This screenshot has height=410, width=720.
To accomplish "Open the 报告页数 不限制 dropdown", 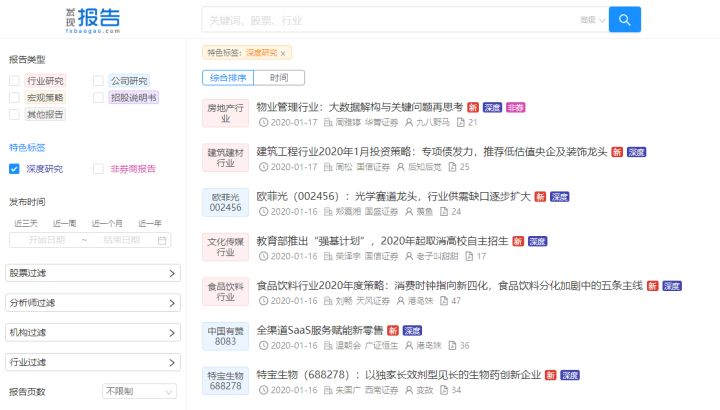I will pos(139,391).
